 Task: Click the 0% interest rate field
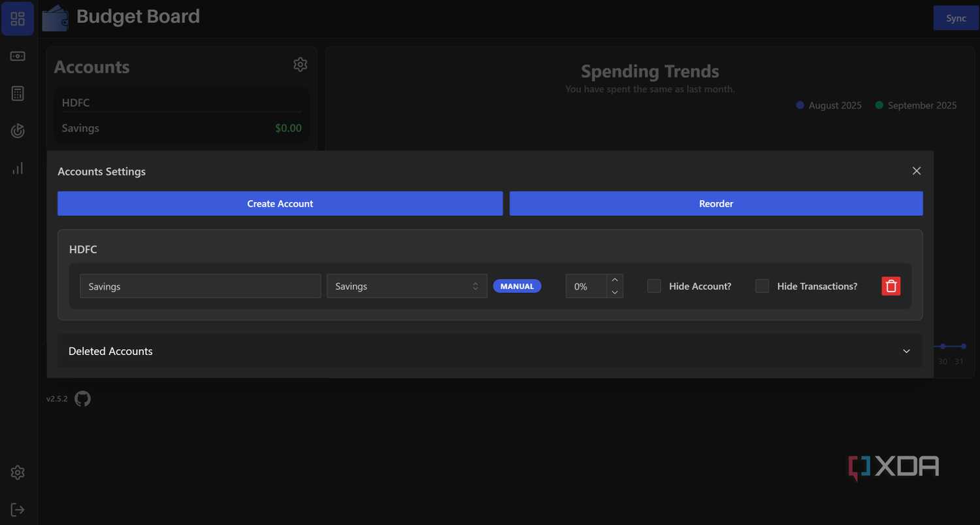(587, 286)
